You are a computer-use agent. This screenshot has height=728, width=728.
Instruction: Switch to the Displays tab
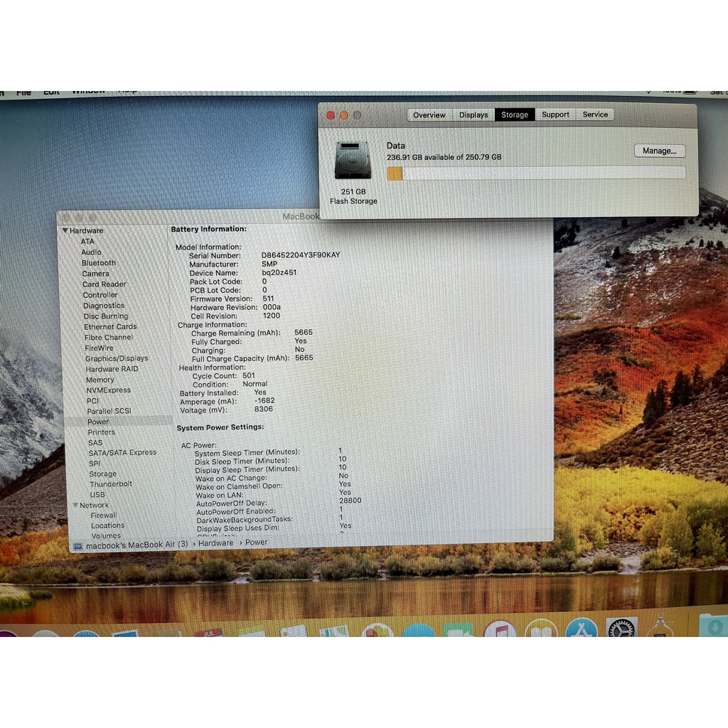coord(473,114)
